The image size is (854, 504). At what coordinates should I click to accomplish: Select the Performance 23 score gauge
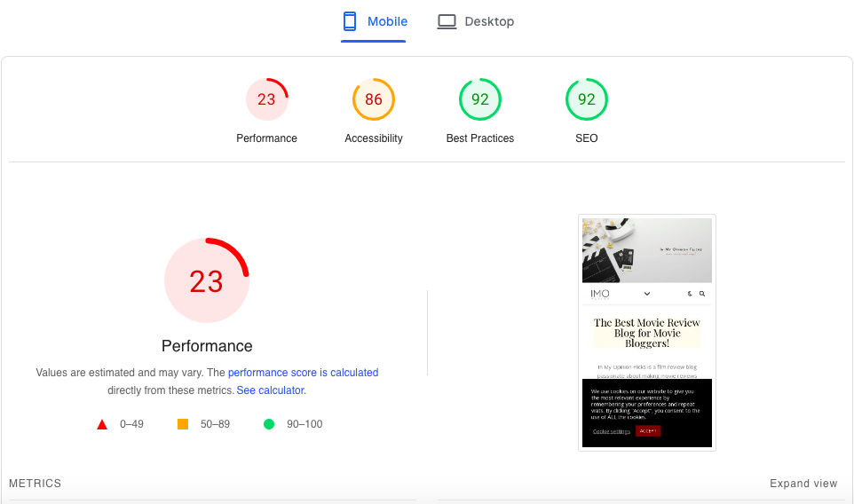click(266, 99)
